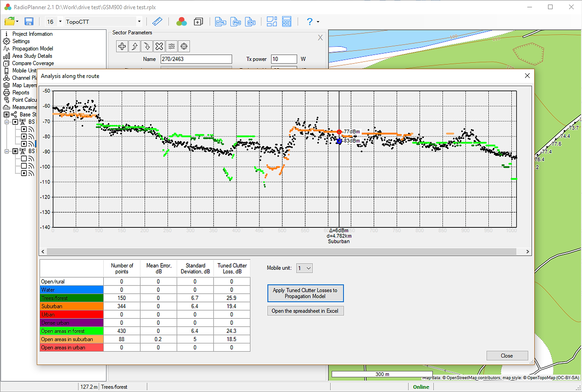
Task: Click the delete X icon in Sector Parameters
Action: (159, 46)
